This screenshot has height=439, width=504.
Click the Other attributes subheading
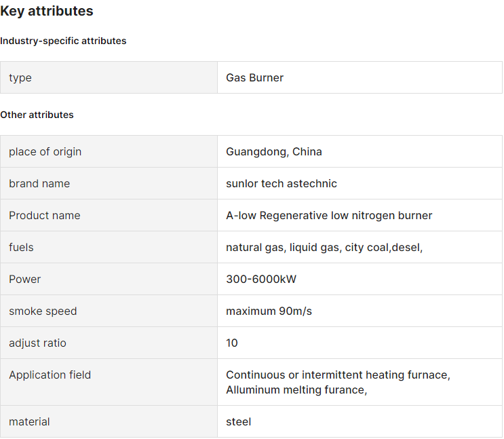[x=37, y=115]
